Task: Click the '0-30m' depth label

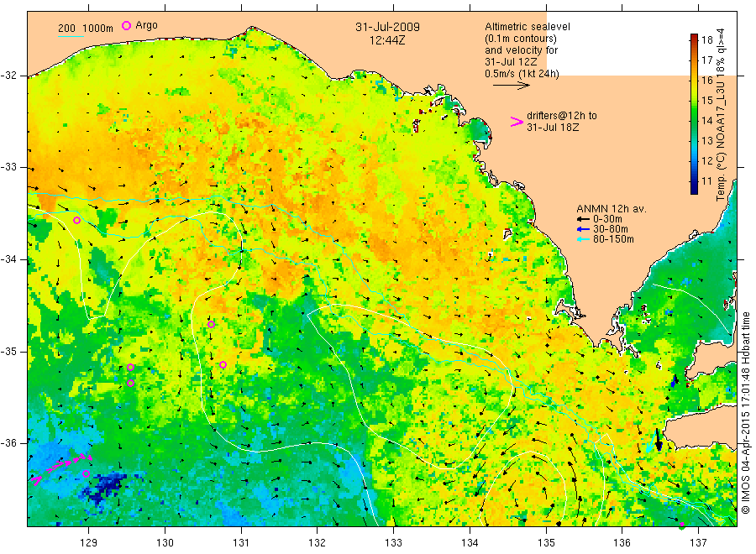Action: [x=607, y=219]
